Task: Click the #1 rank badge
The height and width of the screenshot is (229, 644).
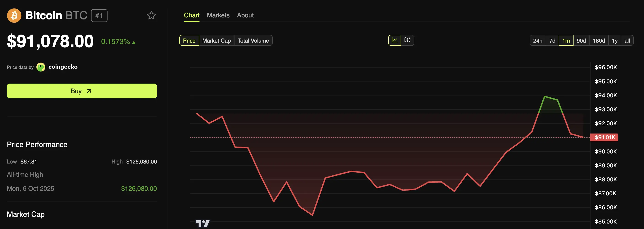Action: [x=99, y=15]
